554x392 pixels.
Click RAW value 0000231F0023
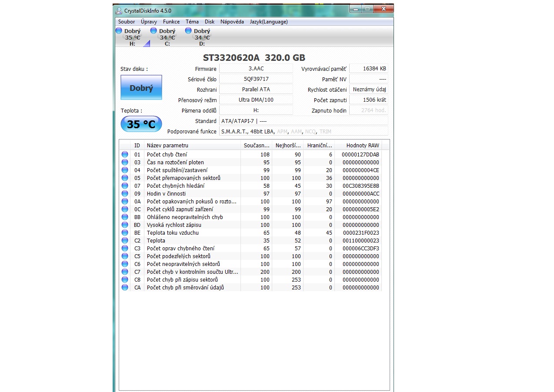(x=360, y=233)
